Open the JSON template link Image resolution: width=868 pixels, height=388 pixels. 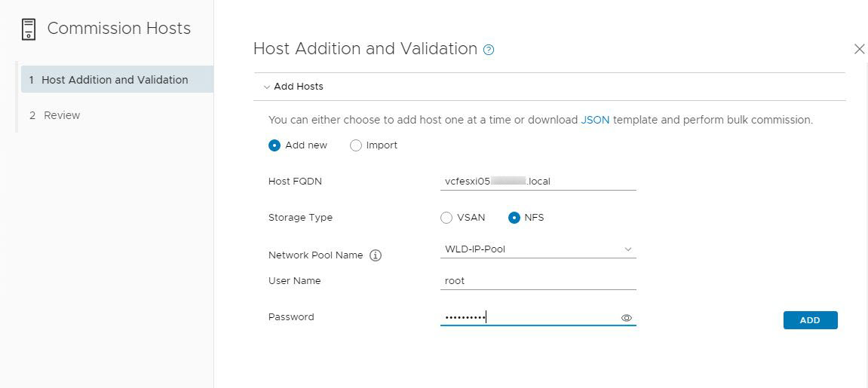(595, 120)
